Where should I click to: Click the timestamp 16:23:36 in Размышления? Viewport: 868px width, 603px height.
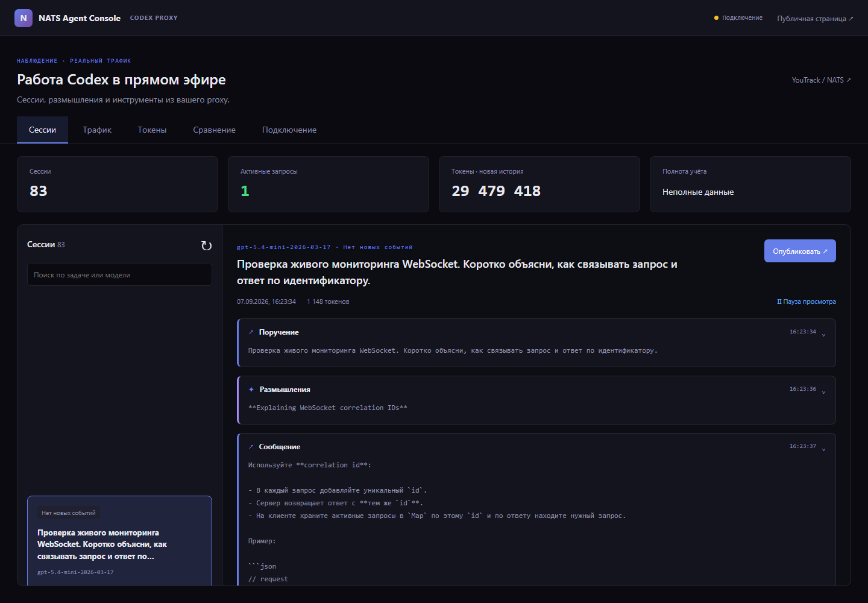[x=803, y=389]
